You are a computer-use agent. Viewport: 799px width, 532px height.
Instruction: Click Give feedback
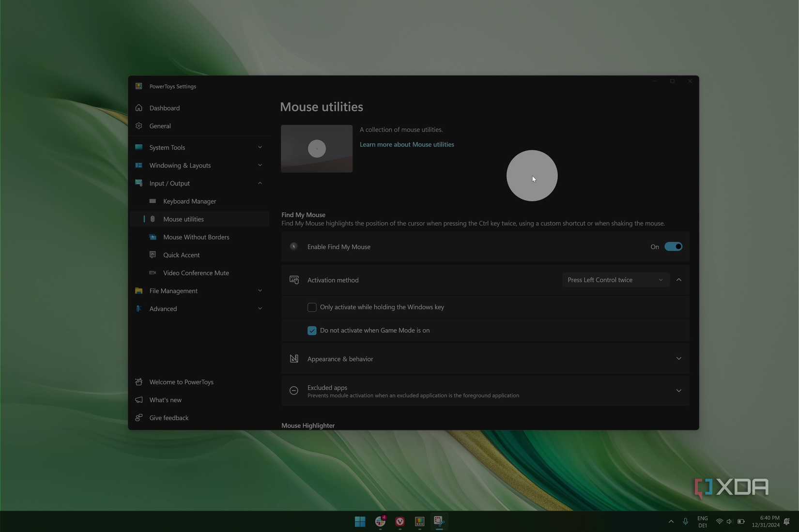click(x=199, y=418)
